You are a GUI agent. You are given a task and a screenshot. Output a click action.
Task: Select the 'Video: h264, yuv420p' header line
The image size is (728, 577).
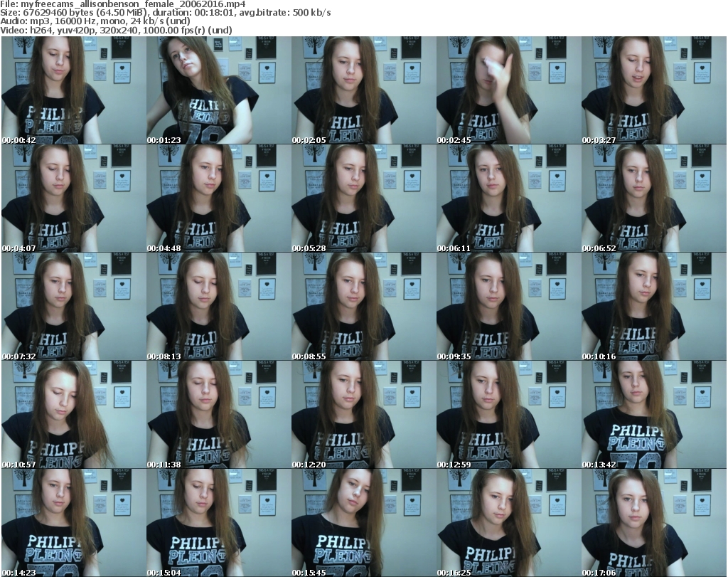tap(116, 30)
